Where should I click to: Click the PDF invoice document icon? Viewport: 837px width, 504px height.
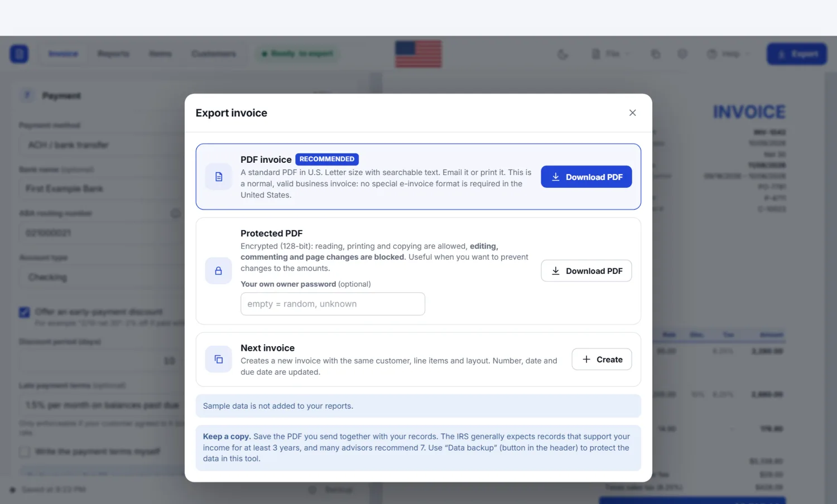tap(219, 177)
